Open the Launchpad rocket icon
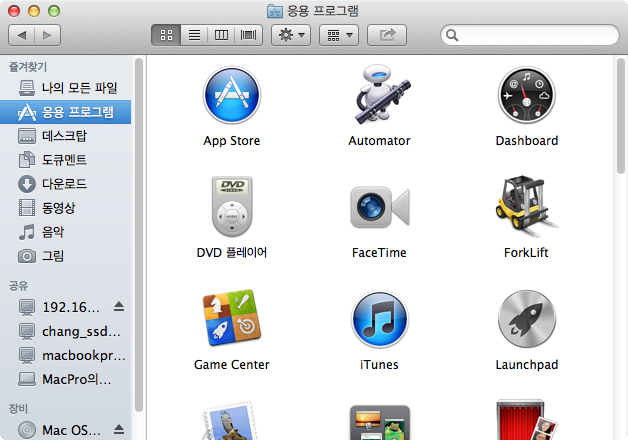The height and width of the screenshot is (440, 628). click(x=526, y=319)
